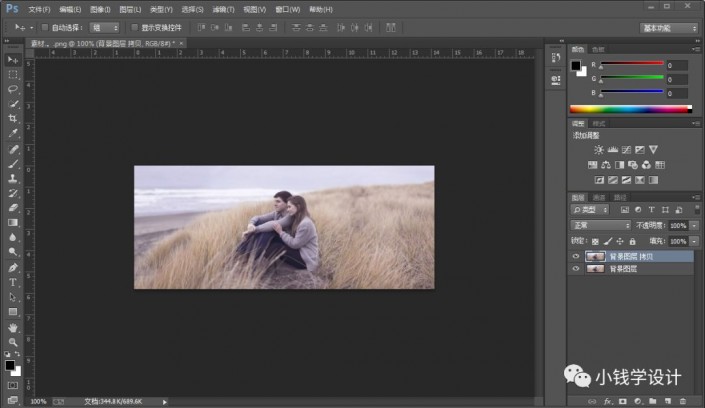Select the Horizontal Type tool
This screenshot has height=408, width=705.
click(13, 282)
